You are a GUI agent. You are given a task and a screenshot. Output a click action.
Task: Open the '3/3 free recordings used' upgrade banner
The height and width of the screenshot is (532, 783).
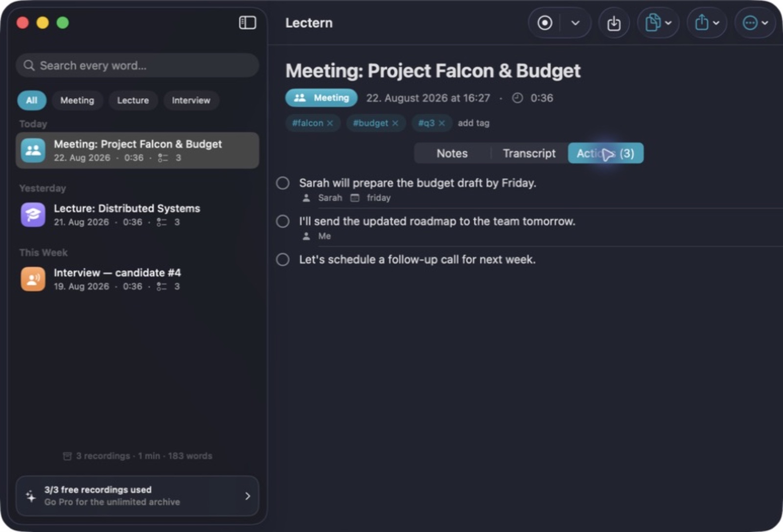coord(138,496)
